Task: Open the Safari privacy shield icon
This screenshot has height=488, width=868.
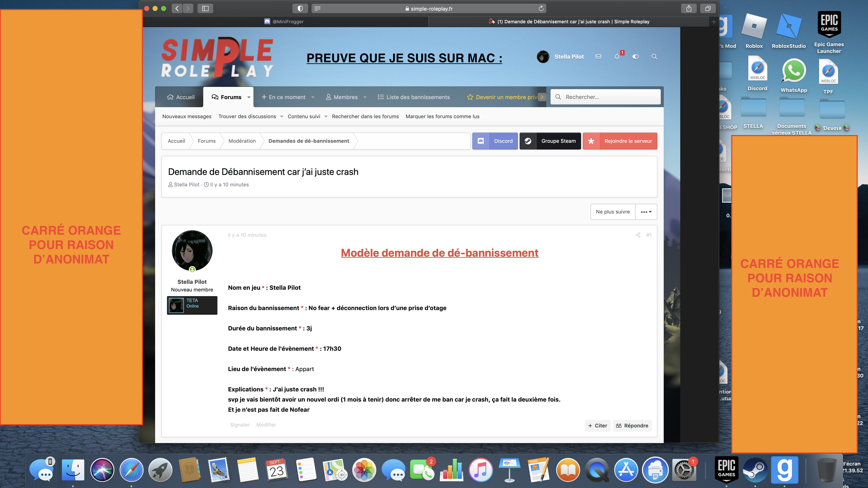Action: point(300,8)
